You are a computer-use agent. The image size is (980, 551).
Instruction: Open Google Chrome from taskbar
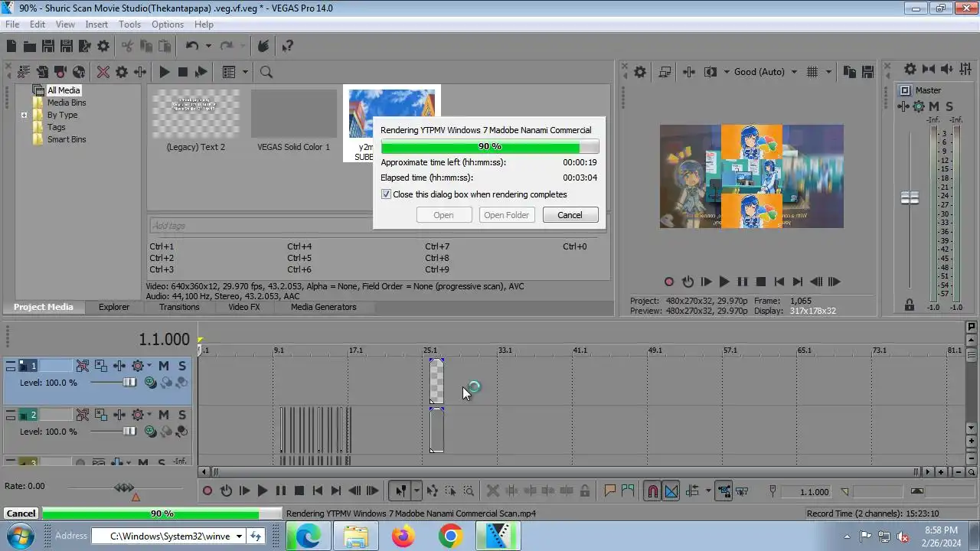(450, 536)
